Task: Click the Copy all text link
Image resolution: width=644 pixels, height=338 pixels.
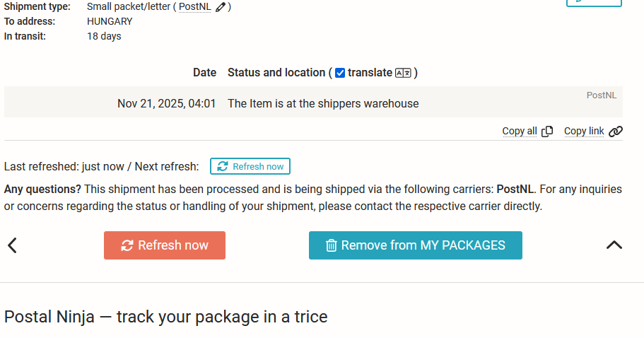Action: pyautogui.click(x=519, y=131)
